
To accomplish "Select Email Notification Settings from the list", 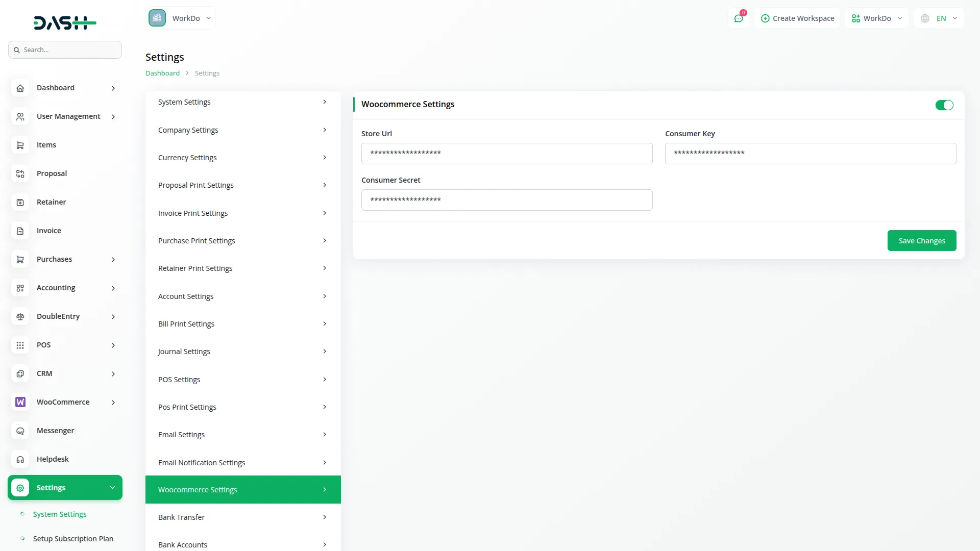I will coord(243,462).
